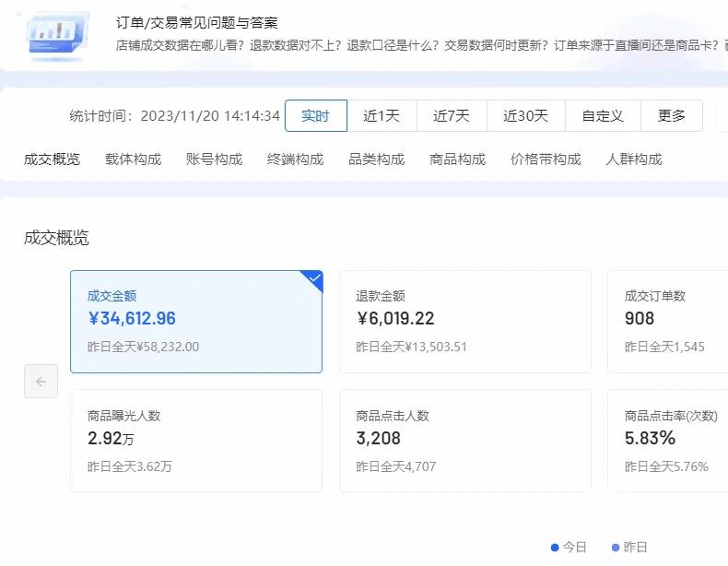The width and height of the screenshot is (728, 566).
Task: Toggle the 昨日 legend dot
Action: click(x=616, y=548)
